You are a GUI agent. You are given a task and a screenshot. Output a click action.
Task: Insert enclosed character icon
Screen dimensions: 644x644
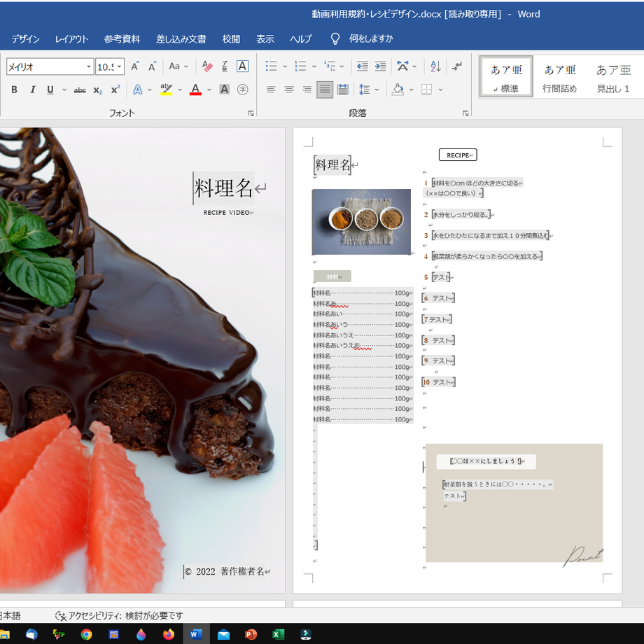click(x=243, y=90)
